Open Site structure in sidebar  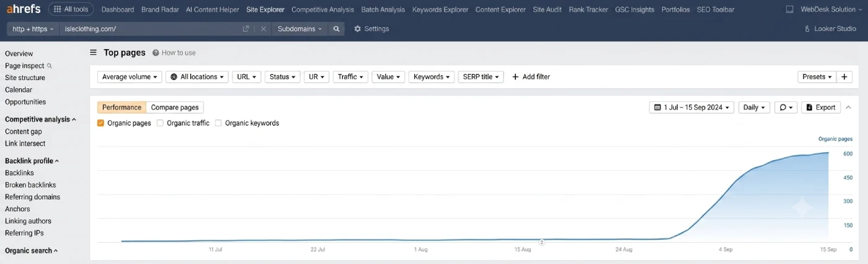pyautogui.click(x=25, y=78)
